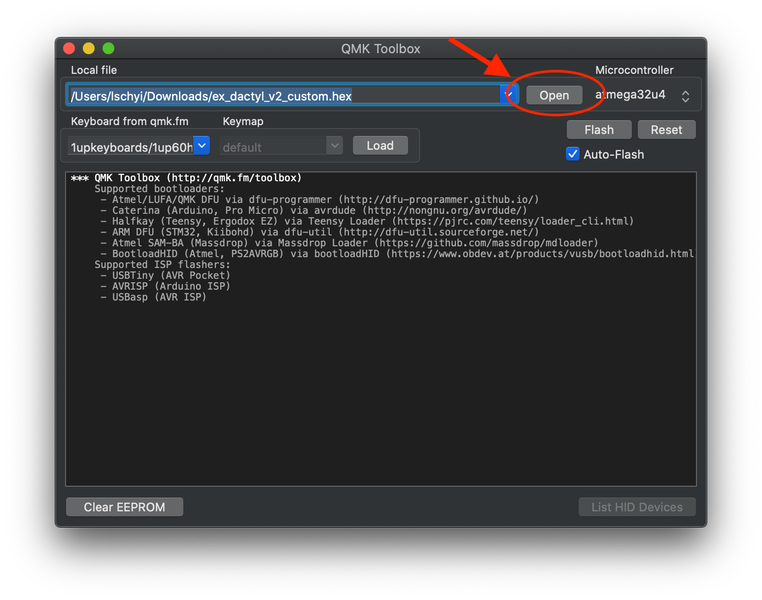Minimize the window using the yellow button
Viewport: 762px width, 600px height.
tap(88, 48)
